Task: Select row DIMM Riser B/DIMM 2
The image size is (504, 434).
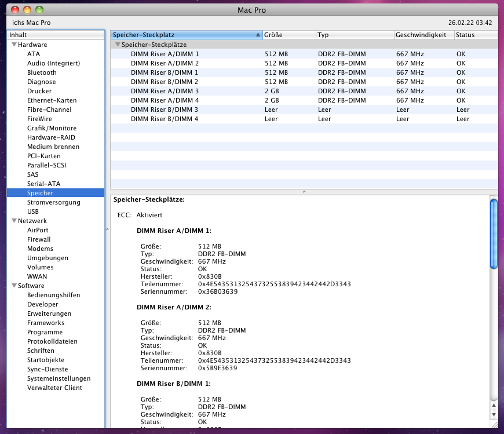Action: (x=304, y=82)
